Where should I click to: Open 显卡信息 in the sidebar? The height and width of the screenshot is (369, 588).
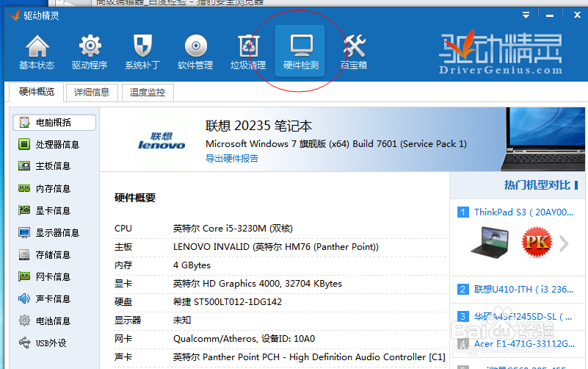(45, 210)
